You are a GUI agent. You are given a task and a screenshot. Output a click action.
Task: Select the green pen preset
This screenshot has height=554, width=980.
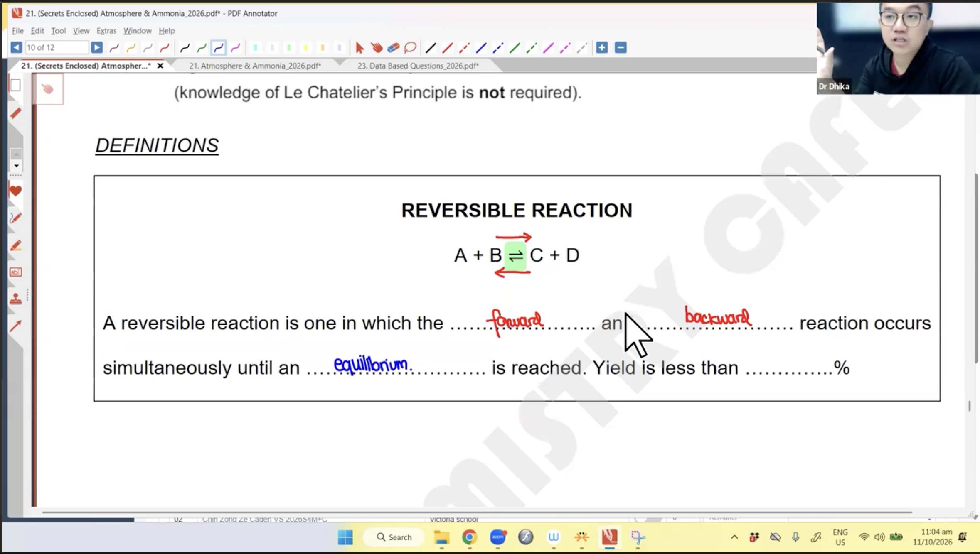pyautogui.click(x=202, y=48)
